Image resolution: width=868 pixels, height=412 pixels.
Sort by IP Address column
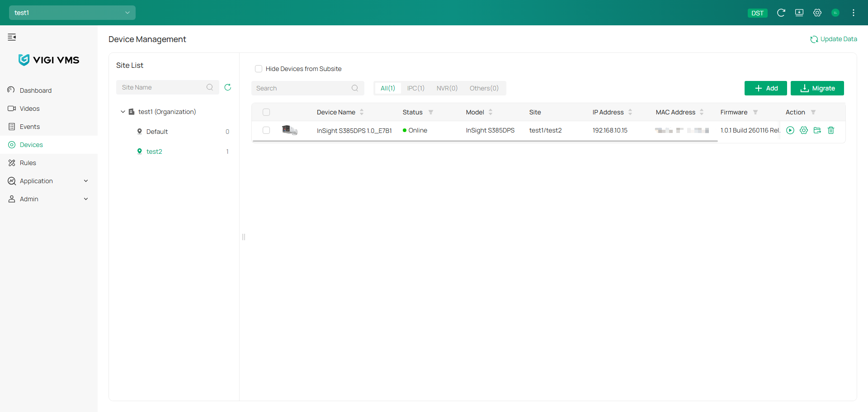point(630,112)
